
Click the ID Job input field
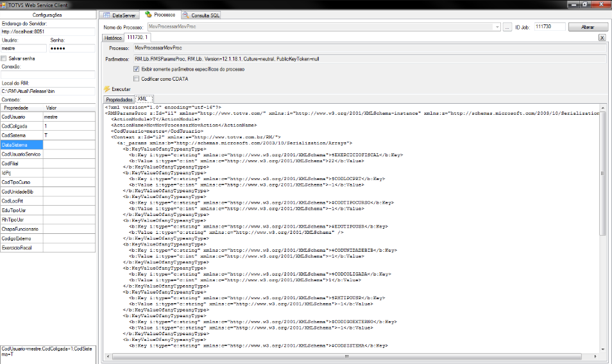pos(549,26)
